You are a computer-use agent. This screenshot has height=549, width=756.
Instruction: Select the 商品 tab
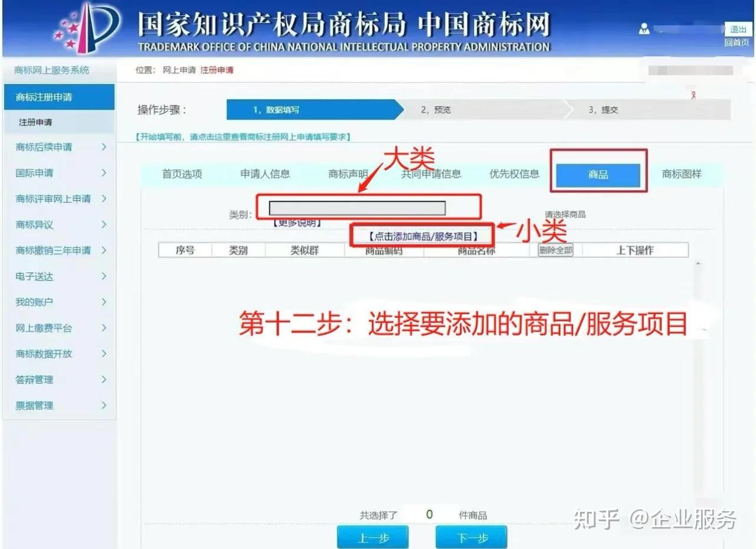click(x=598, y=175)
